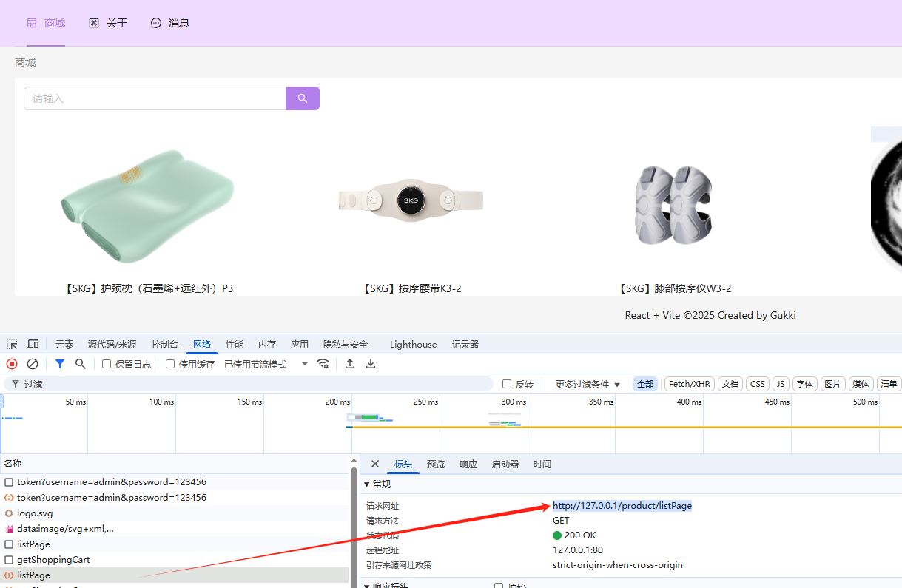Open the 应用 tab
This screenshot has height=588, width=902.
[x=300, y=344]
